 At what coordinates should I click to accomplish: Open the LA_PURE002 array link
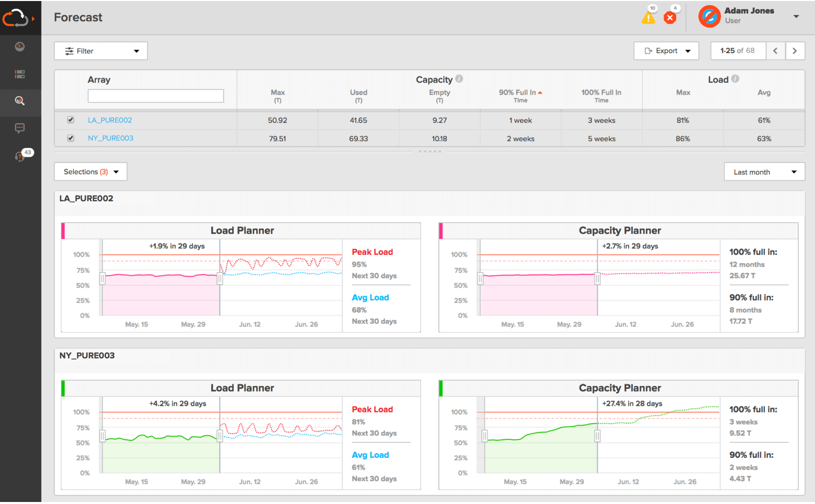(x=110, y=120)
